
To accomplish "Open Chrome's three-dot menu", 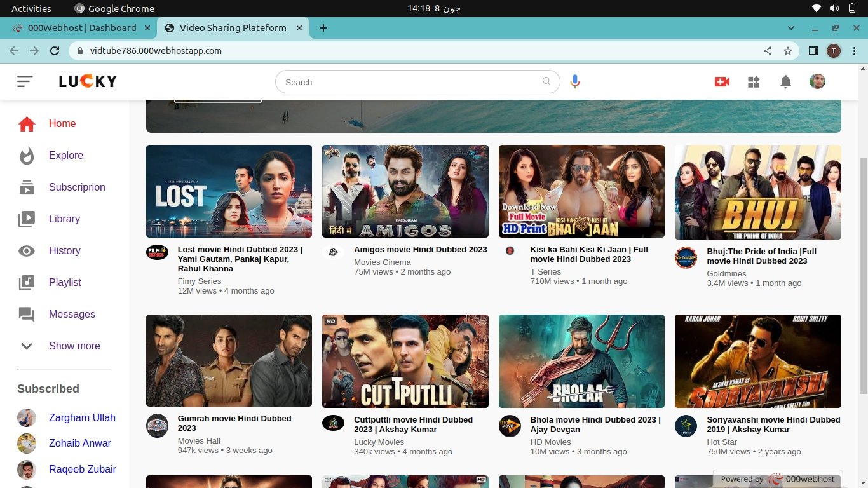I will coord(855,50).
